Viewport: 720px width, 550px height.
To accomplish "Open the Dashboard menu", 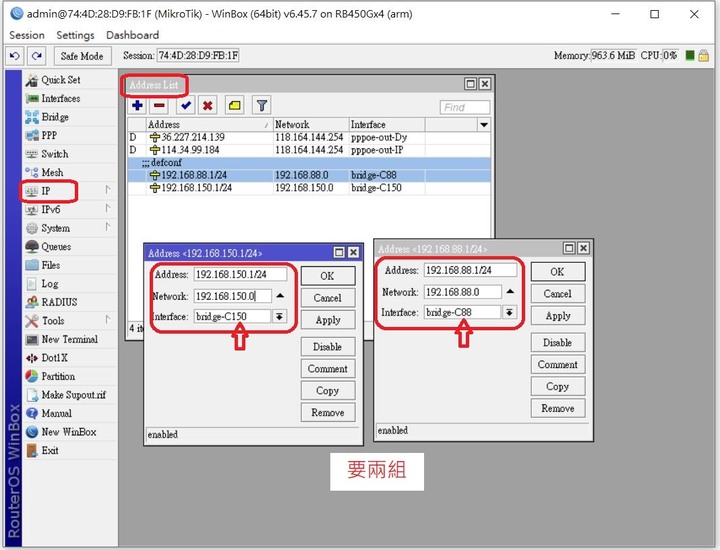I will click(x=132, y=35).
